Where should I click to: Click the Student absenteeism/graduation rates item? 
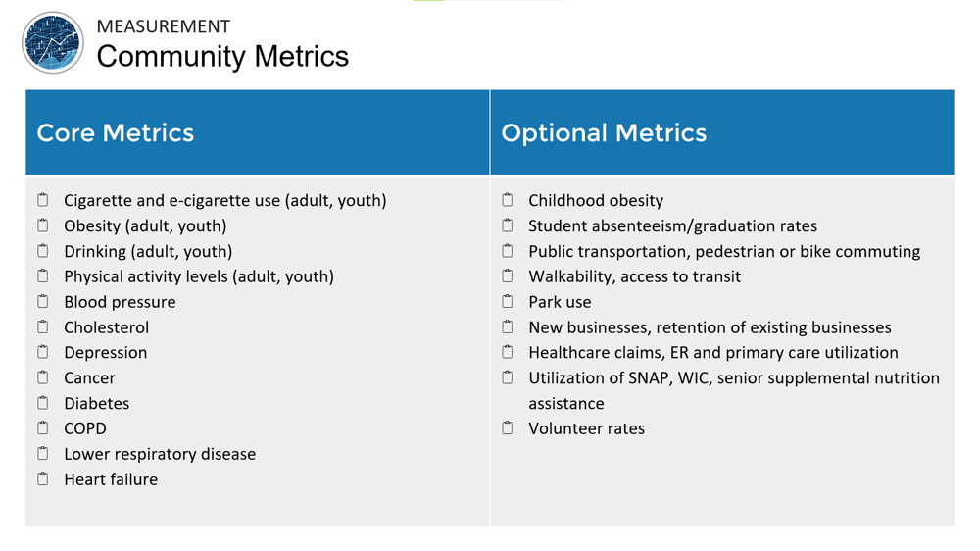(672, 226)
